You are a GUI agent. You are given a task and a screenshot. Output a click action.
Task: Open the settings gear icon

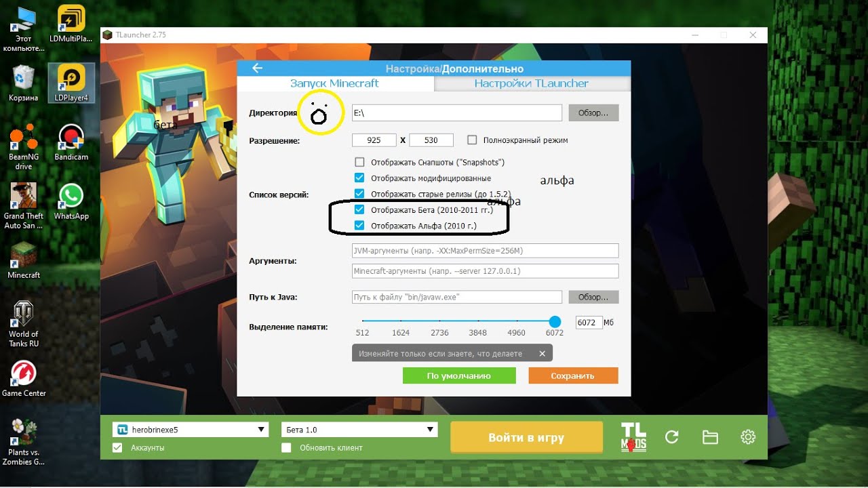pyautogui.click(x=748, y=437)
